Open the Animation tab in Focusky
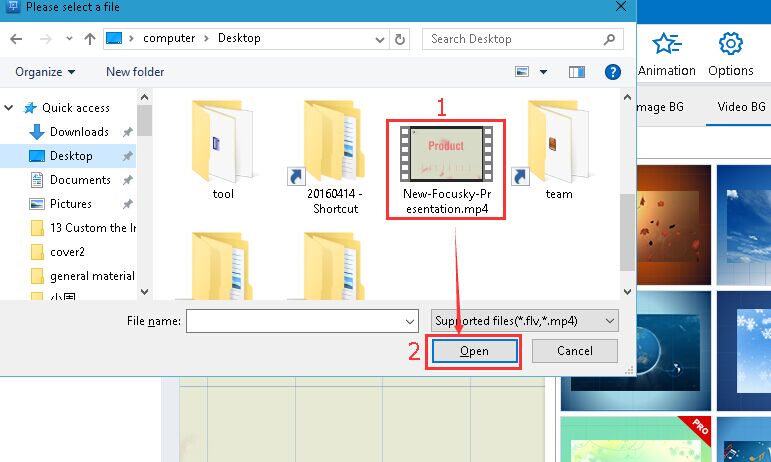This screenshot has height=462, width=771. click(667, 55)
